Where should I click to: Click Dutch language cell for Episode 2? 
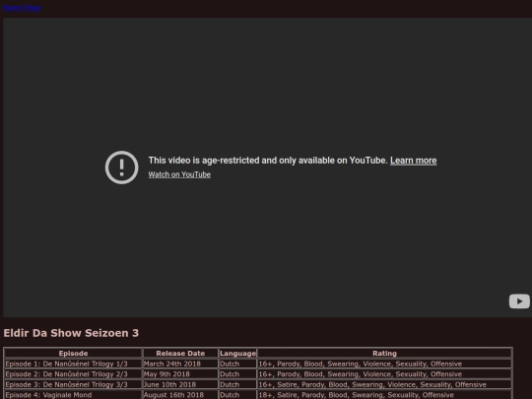(x=237, y=374)
